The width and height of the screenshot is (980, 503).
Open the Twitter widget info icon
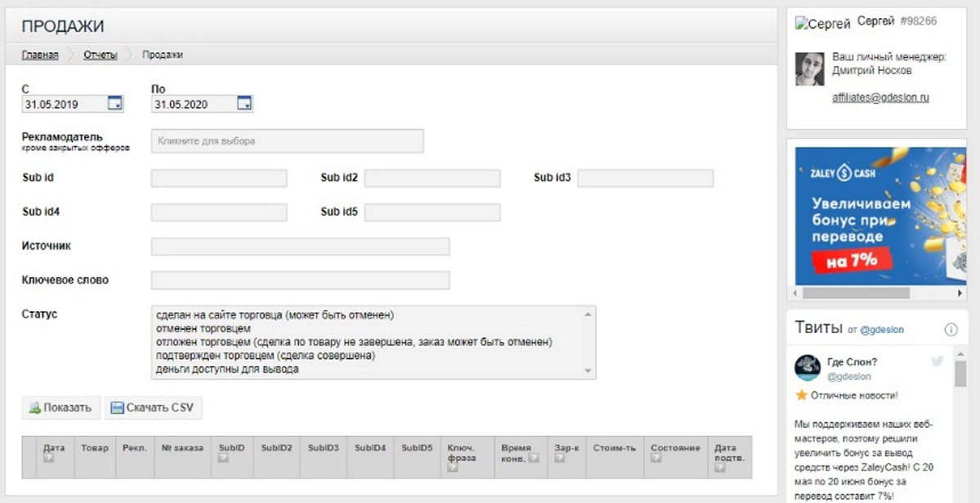tap(951, 330)
